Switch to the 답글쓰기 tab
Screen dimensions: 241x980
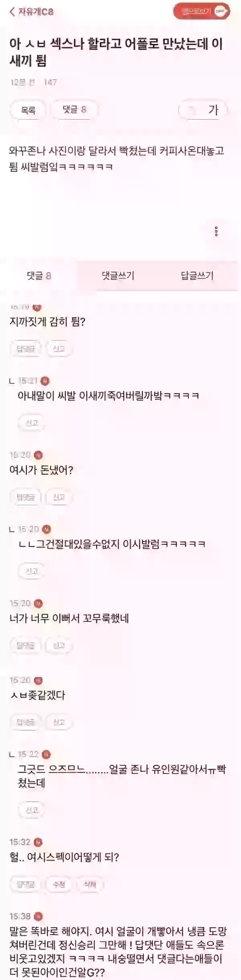(x=197, y=276)
